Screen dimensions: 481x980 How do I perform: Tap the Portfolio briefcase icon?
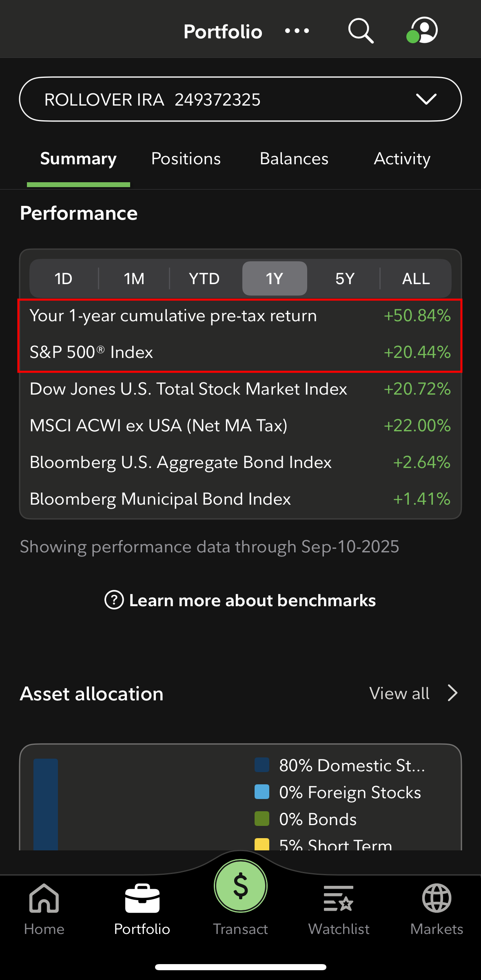click(x=142, y=899)
